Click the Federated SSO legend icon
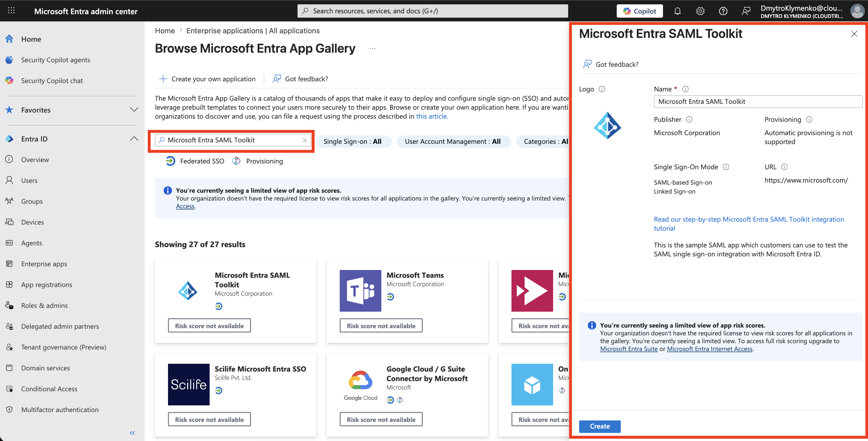Image resolution: width=868 pixels, height=441 pixels. coord(171,161)
